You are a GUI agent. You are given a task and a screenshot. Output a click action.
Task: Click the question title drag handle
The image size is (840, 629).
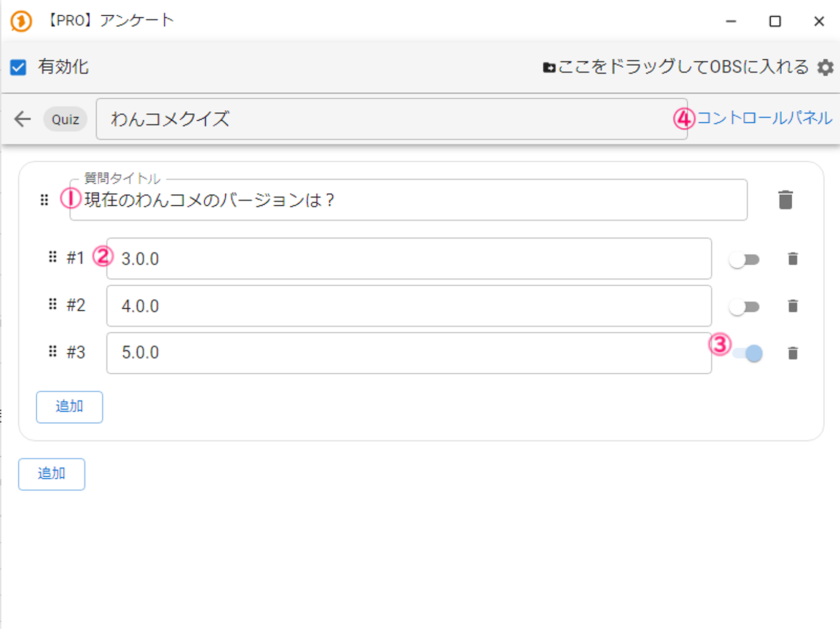(45, 200)
